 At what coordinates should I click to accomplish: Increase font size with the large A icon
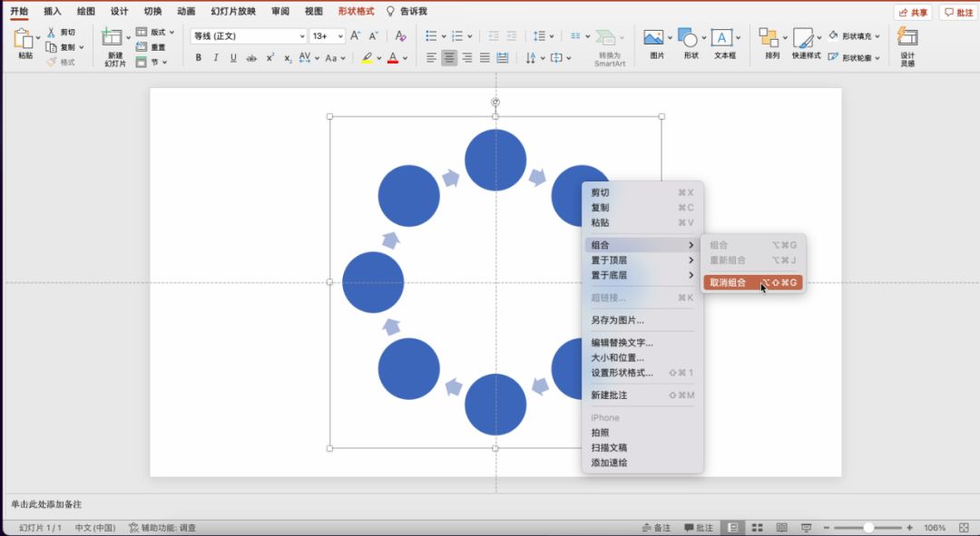(355, 36)
